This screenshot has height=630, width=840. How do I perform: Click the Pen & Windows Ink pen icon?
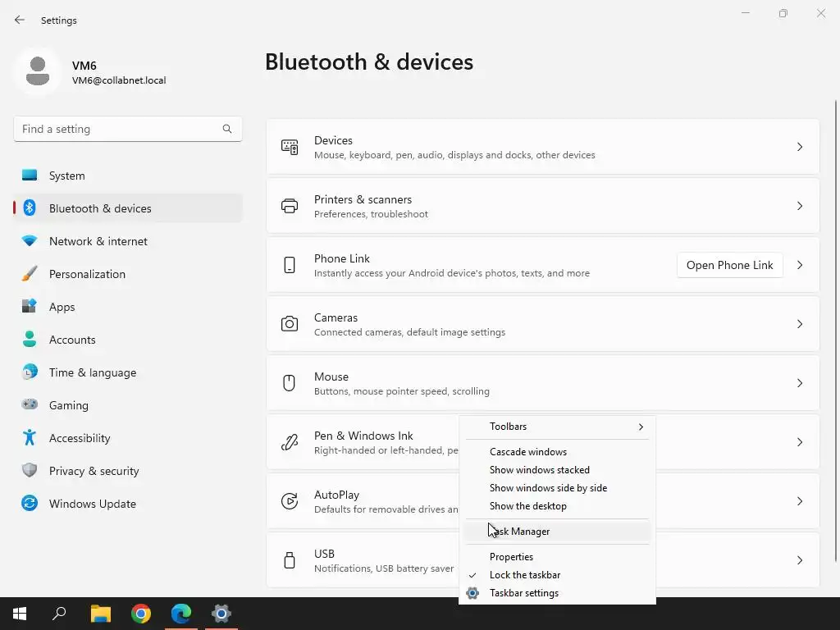pos(290,442)
